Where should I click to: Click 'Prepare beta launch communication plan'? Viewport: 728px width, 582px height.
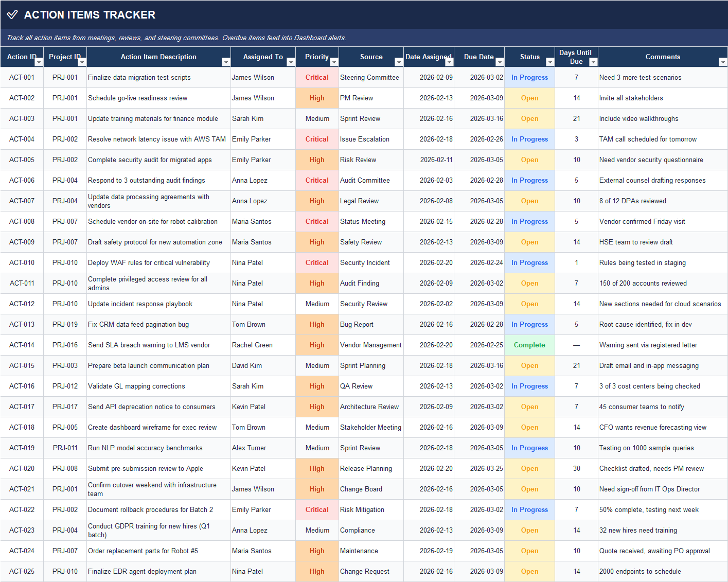click(x=158, y=366)
